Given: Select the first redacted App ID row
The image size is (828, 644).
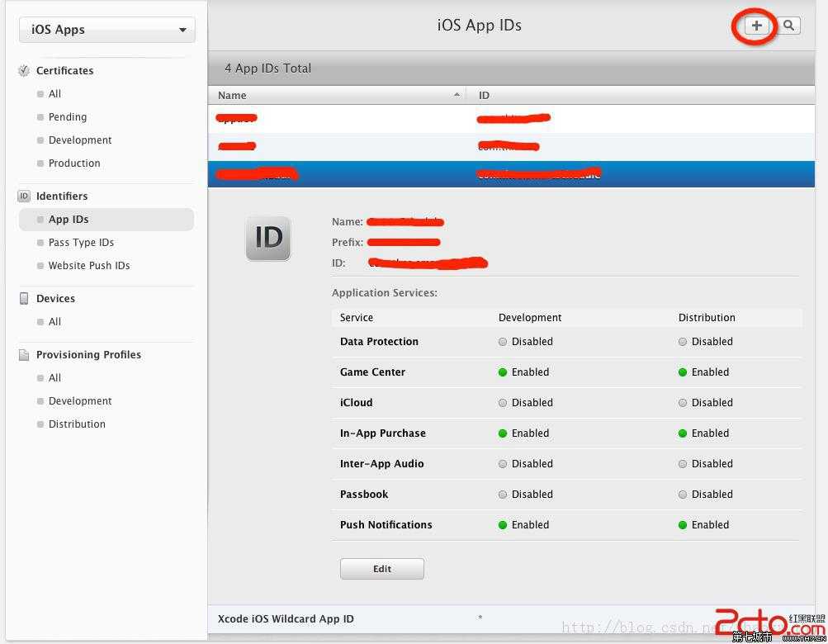Looking at the screenshot, I should tap(511, 118).
